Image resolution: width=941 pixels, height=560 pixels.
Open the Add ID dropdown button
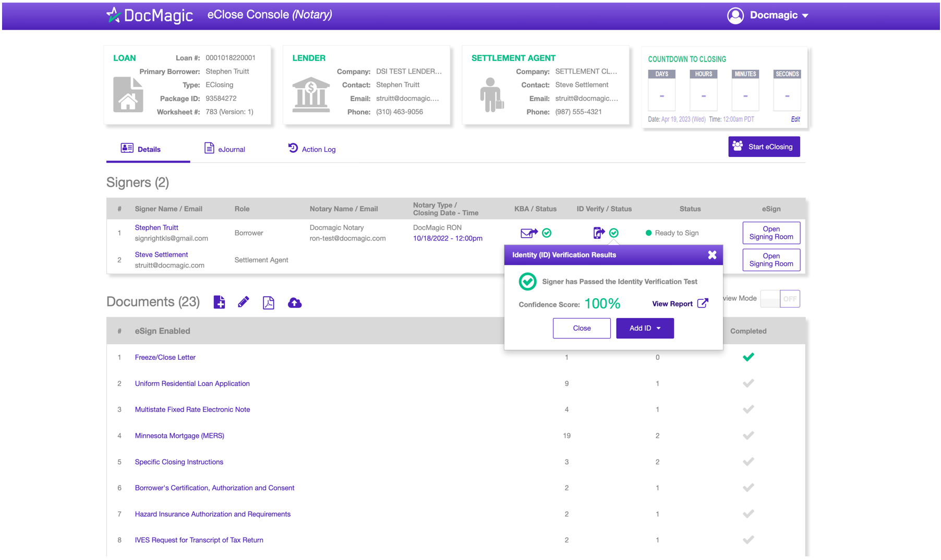[x=645, y=328]
